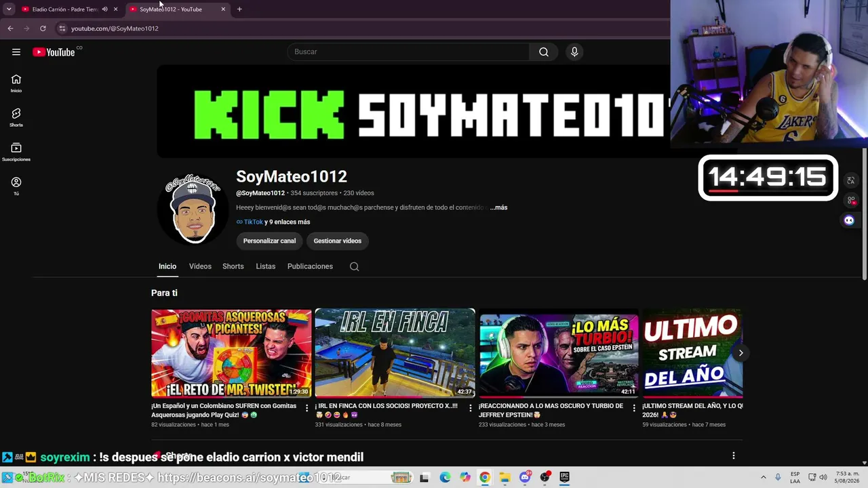Click the browser address bar URL
This screenshot has width=868, height=488.
pyautogui.click(x=115, y=28)
